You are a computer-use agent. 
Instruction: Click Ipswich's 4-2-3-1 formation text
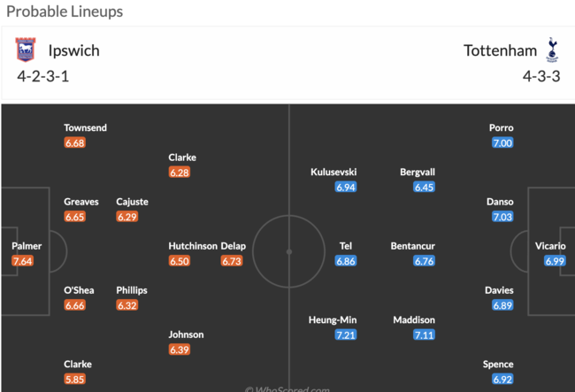(x=43, y=76)
